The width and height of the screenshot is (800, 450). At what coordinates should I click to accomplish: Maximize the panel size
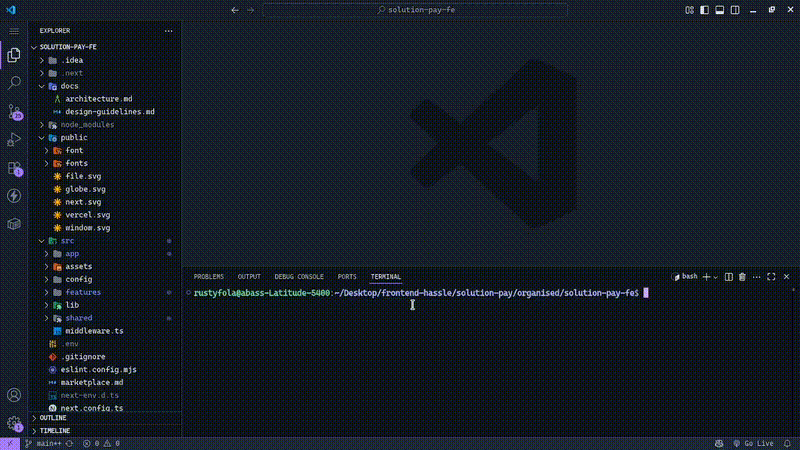(771, 277)
